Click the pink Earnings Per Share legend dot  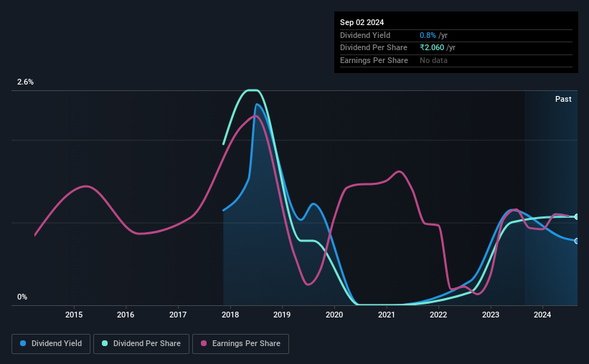pyautogui.click(x=204, y=343)
